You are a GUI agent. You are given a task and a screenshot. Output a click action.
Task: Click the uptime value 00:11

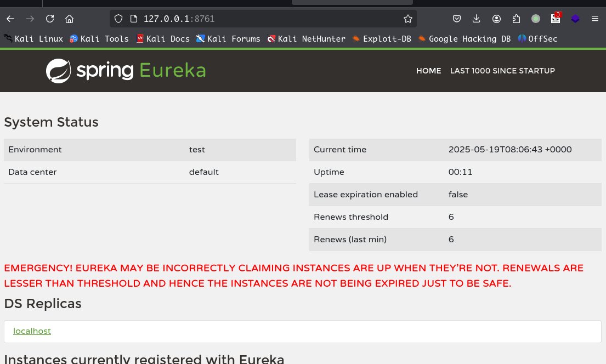460,172
